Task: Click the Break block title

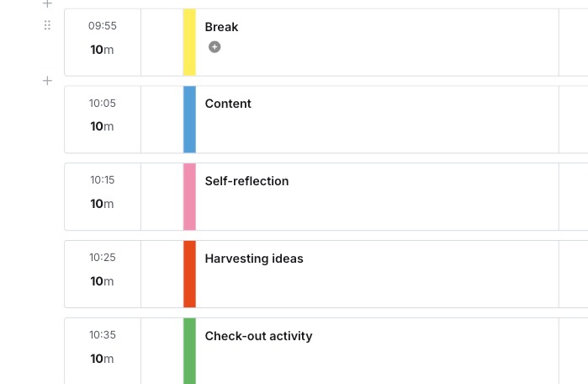Action: click(221, 27)
